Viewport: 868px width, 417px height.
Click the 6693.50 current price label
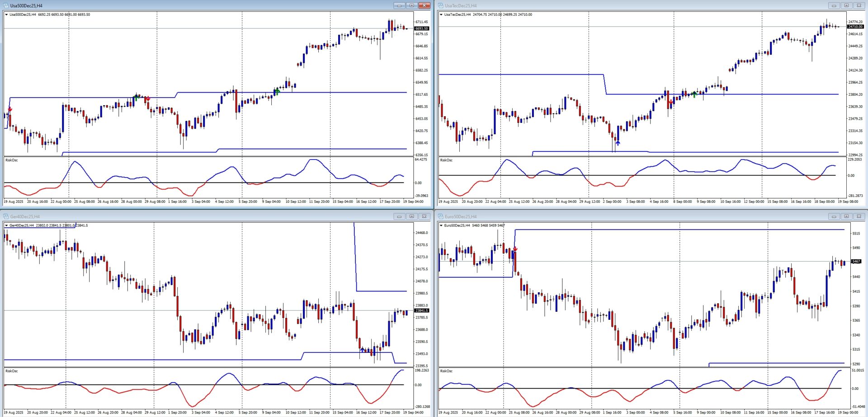point(421,28)
